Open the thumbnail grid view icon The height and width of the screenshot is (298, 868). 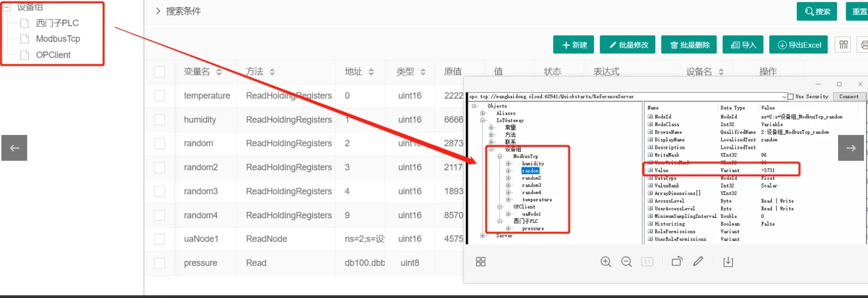pos(481,262)
